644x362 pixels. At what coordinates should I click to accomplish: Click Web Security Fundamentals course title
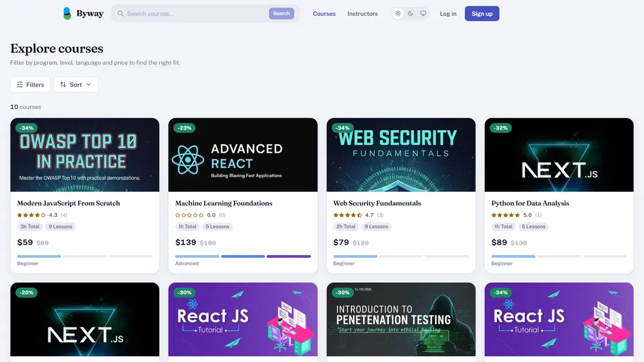pos(377,203)
